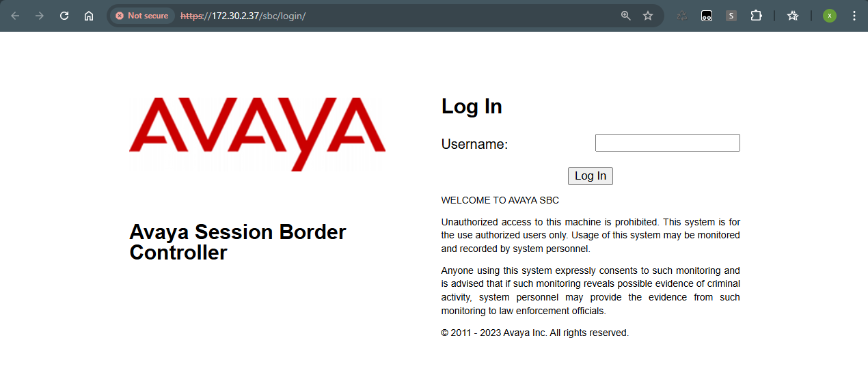Viewport: 868px width, 392px height.
Task: Click the browser back arrow
Action: [x=15, y=16]
